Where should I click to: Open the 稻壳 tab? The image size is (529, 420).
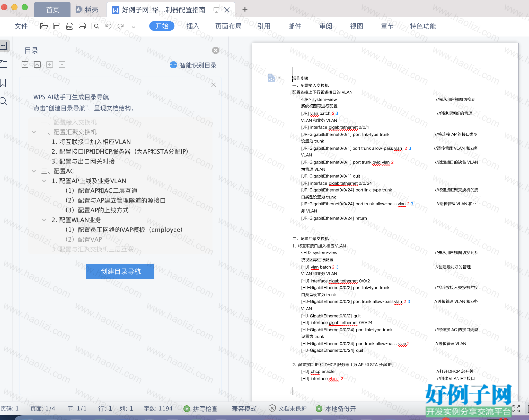pos(87,10)
